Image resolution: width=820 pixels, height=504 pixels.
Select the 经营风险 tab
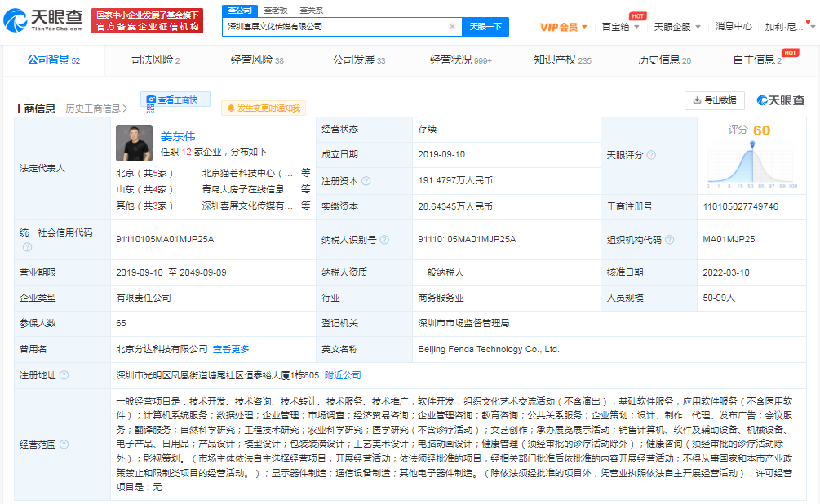(x=257, y=60)
